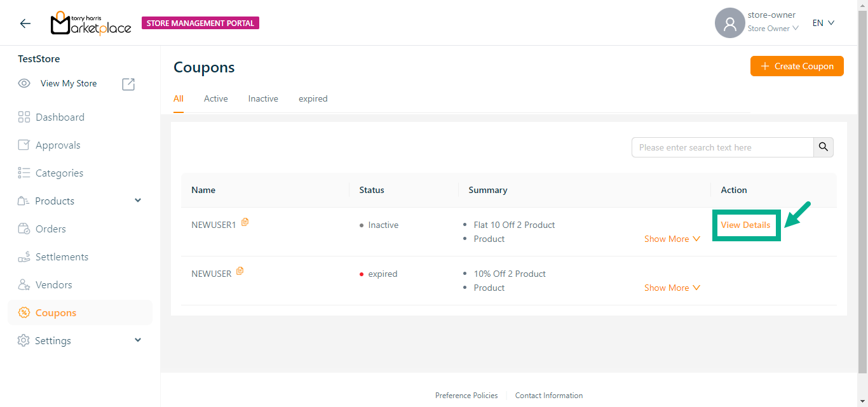Open store in new tab icon
The height and width of the screenshot is (407, 868).
coord(128,84)
